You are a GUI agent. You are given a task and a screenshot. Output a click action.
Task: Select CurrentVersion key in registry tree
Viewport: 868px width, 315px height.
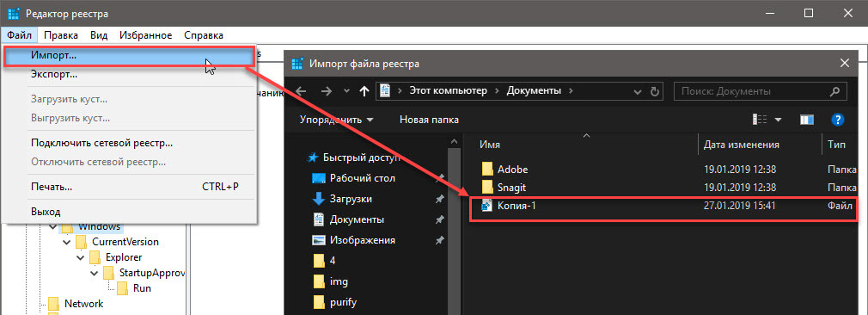[x=125, y=242]
